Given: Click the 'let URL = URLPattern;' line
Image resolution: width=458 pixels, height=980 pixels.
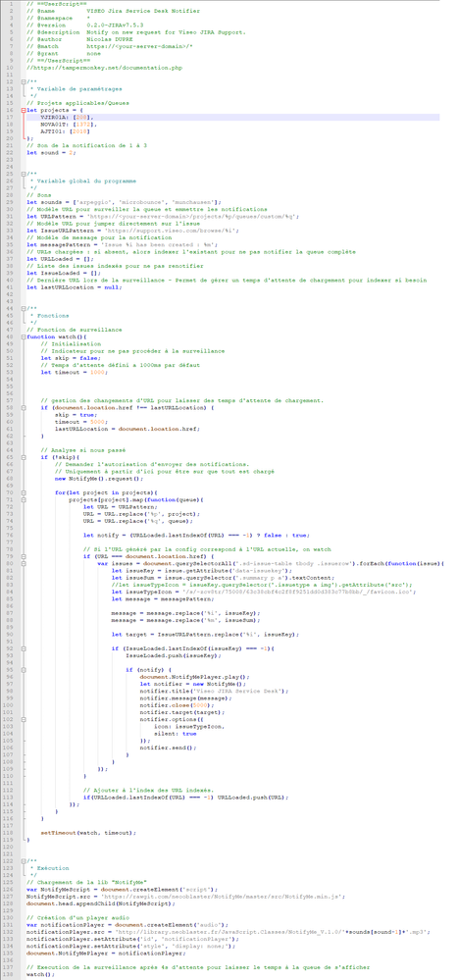Looking at the screenshot, I should coord(119,507).
